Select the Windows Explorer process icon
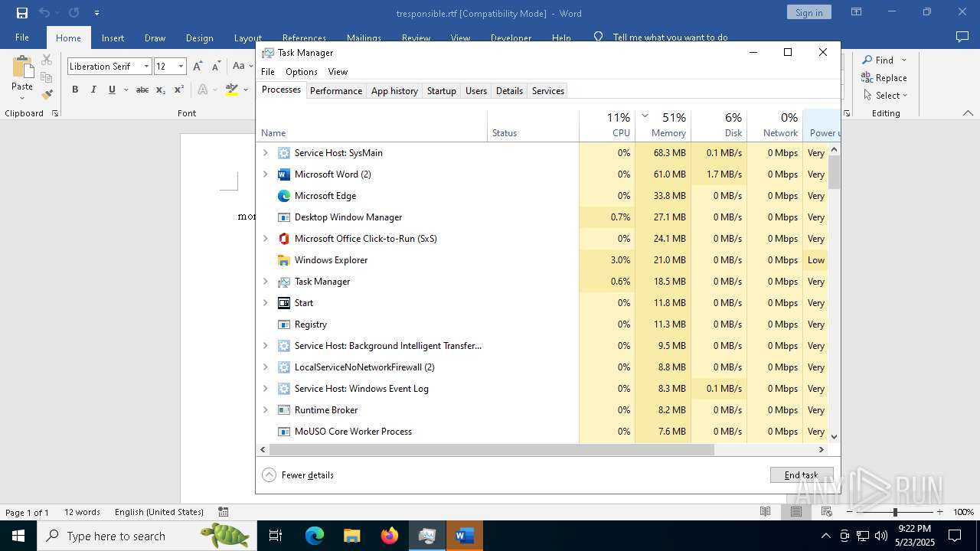Viewport: 980px width, 551px height. click(x=284, y=259)
